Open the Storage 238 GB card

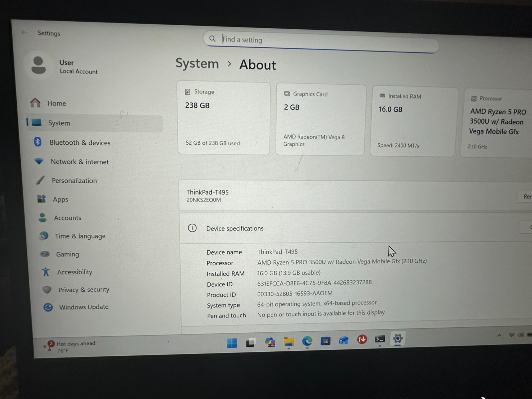224,118
